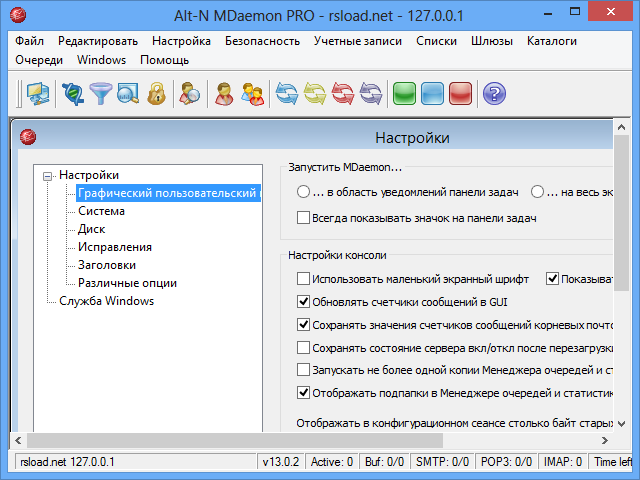
Task: Open the Помощь menu
Action: (x=164, y=60)
